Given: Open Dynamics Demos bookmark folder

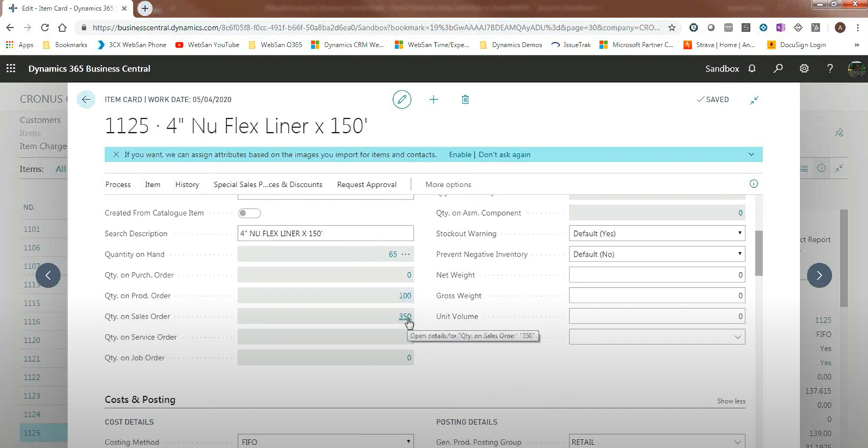Looking at the screenshot, I should click(510, 45).
